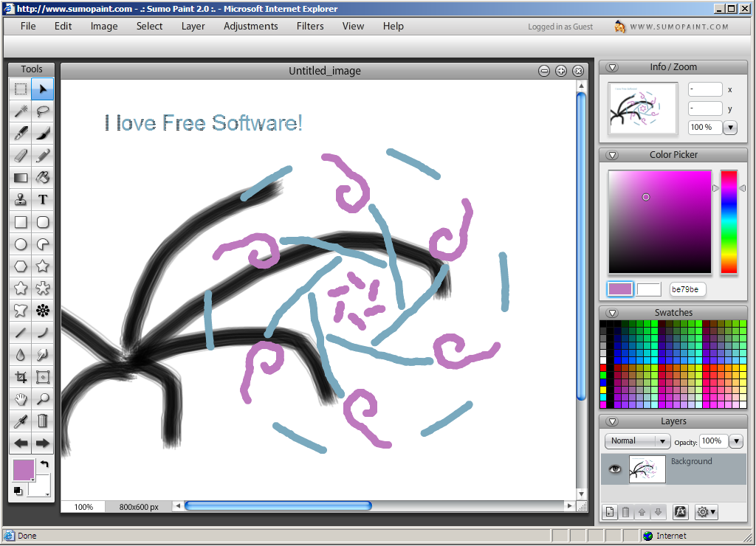756x546 pixels.
Task: Open the File menu
Action: click(28, 26)
